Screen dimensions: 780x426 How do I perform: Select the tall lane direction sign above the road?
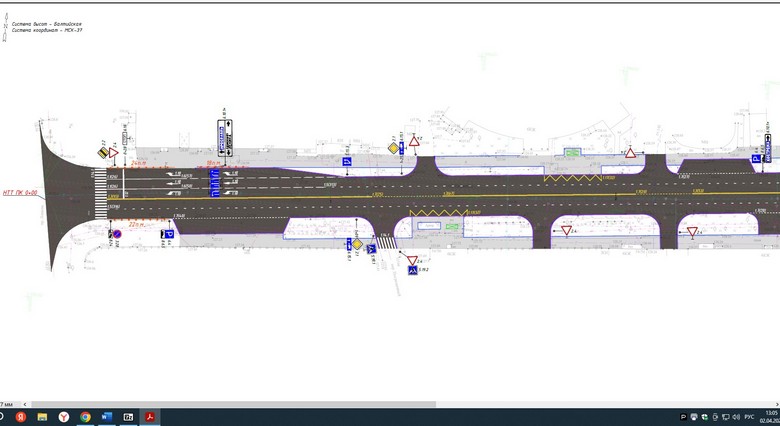pos(224,134)
